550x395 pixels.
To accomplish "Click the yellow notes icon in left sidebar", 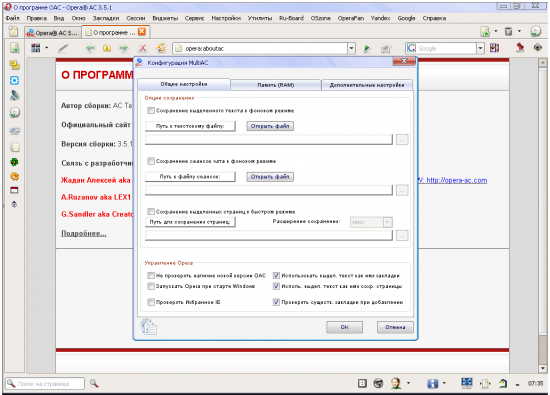I will click(x=14, y=65).
